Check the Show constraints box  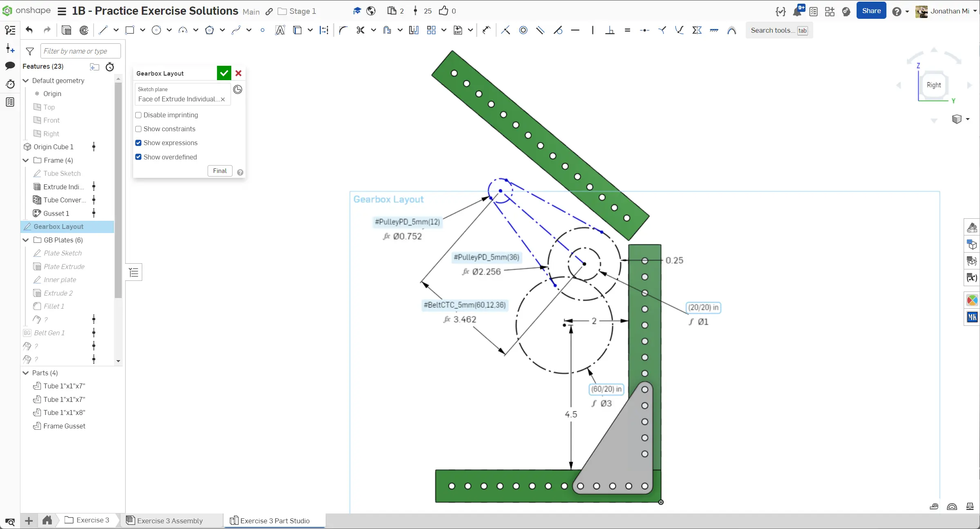coord(139,129)
